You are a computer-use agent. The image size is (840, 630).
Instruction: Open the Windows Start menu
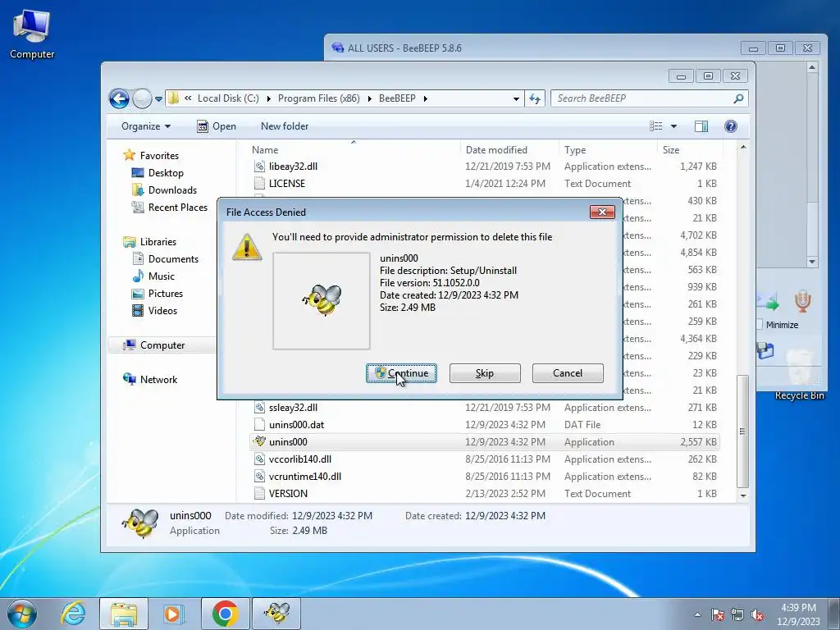pyautogui.click(x=22, y=614)
